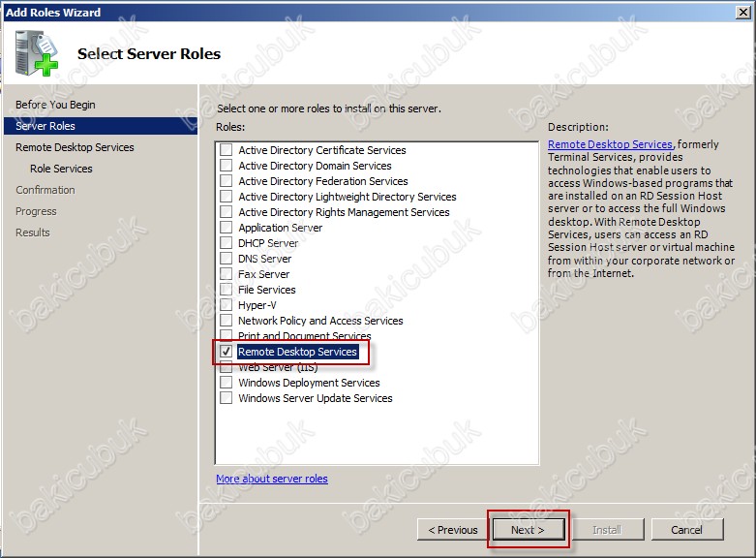Select the Results step in sidebar
Screen dimensions: 756x558
tap(33, 232)
